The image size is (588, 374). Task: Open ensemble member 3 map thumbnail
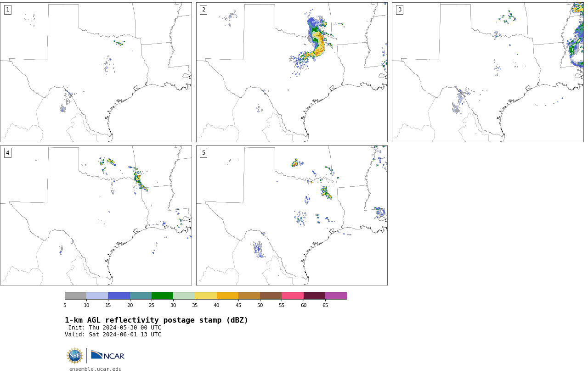pyautogui.click(x=488, y=72)
